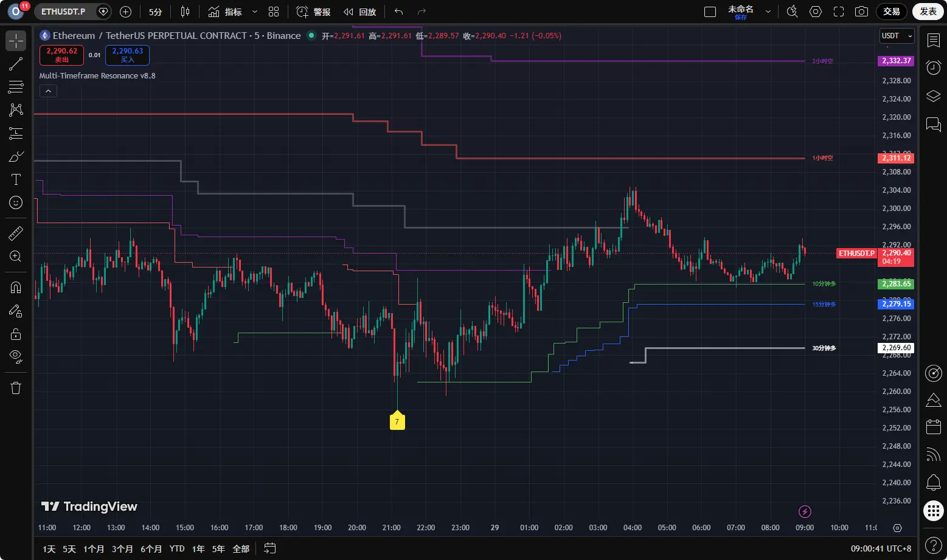Open the chart patterns tool group
The height and width of the screenshot is (560, 947).
[16, 110]
